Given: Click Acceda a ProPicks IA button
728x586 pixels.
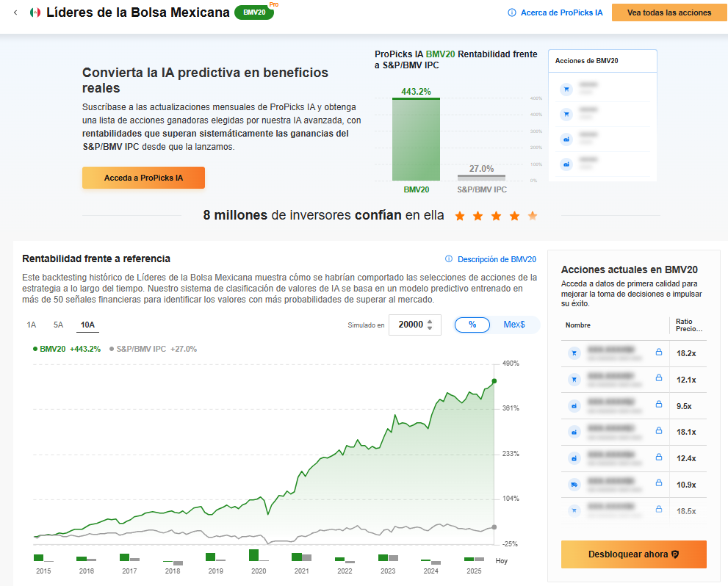Looking at the screenshot, I should point(143,178).
